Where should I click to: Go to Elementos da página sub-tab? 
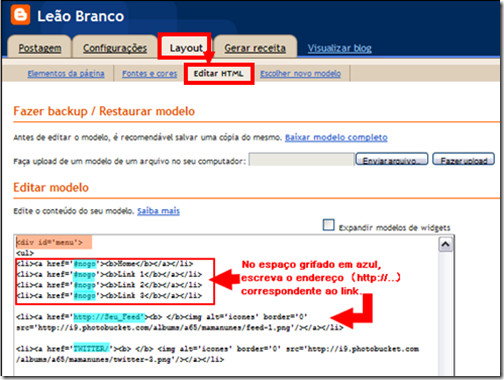click(x=66, y=73)
